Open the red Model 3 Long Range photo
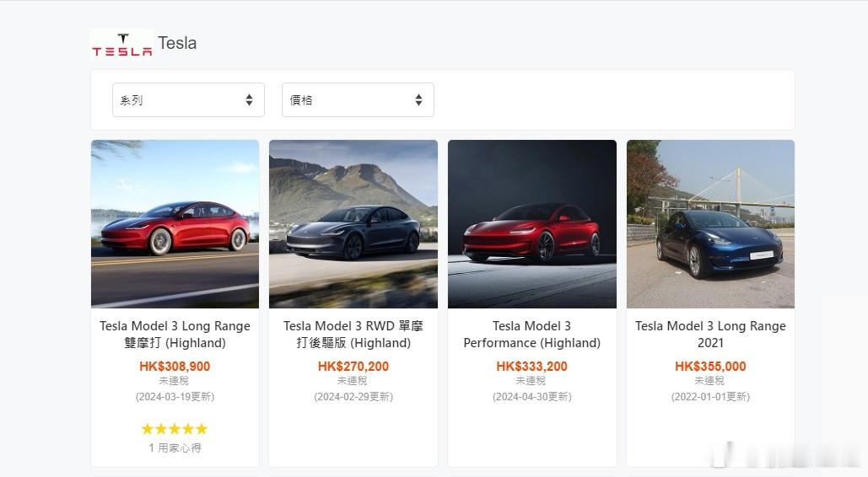This screenshot has width=868, height=477. tap(175, 223)
